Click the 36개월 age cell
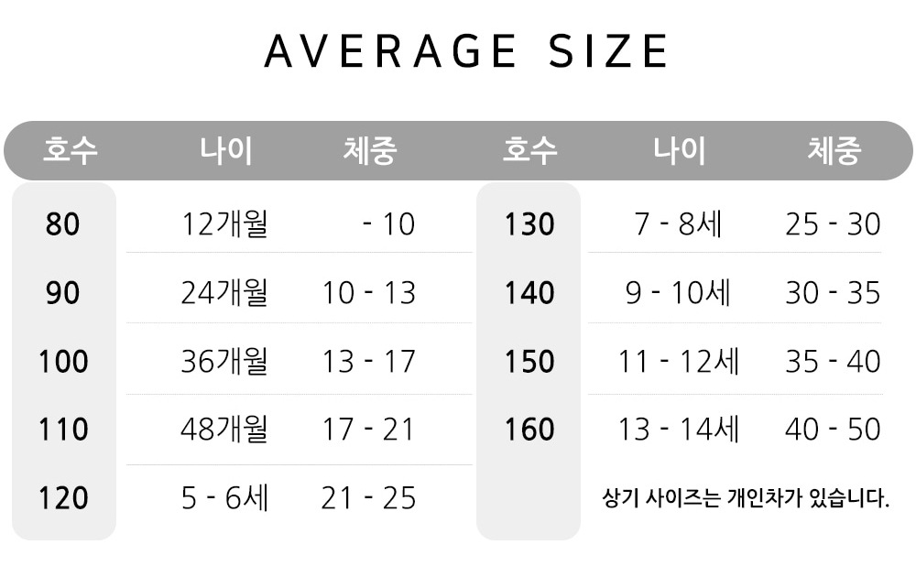 224,362
